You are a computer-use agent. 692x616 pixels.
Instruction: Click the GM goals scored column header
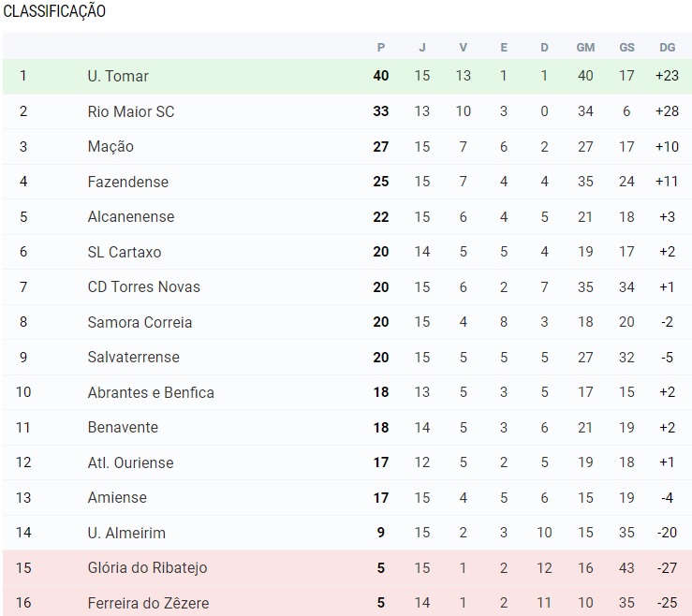(x=585, y=47)
